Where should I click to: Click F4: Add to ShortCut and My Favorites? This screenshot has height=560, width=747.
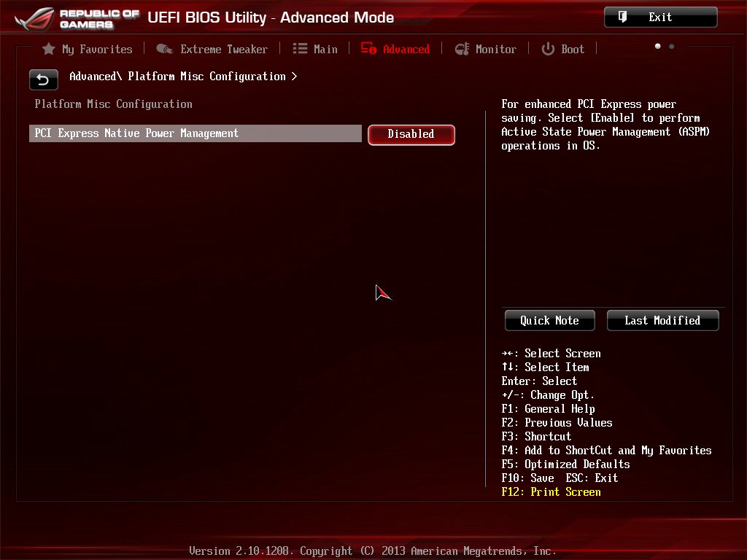[606, 451]
